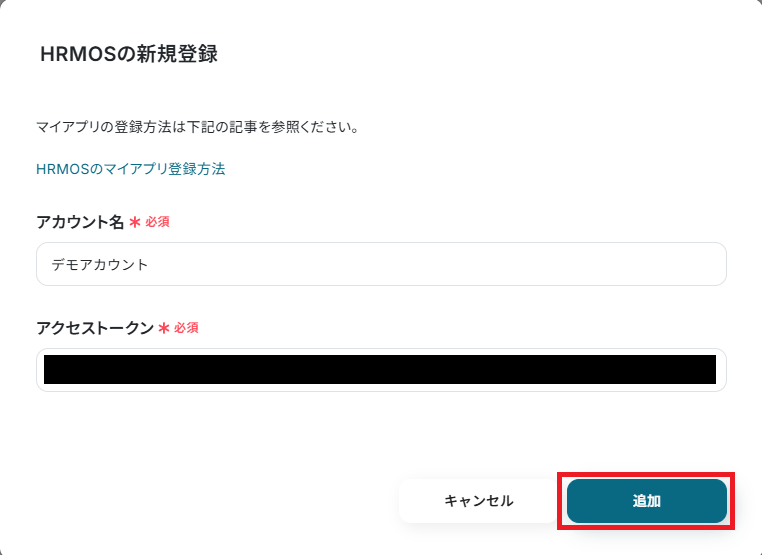Viewport: 762px width, 555px height.
Task: Dismiss the dialog via キャンセル
Action: coord(478,501)
